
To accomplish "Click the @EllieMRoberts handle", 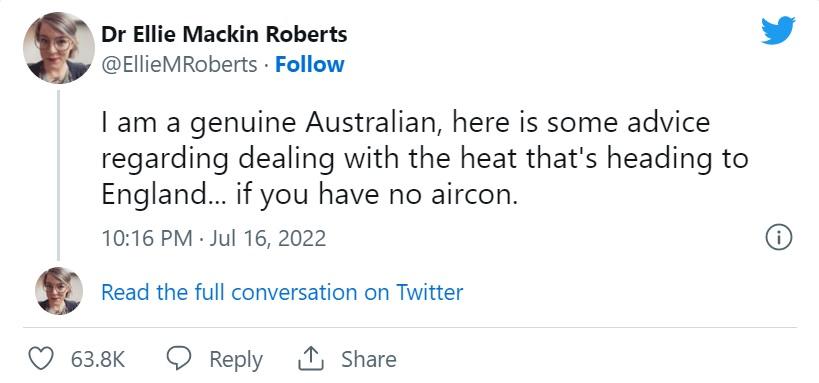I will pyautogui.click(x=179, y=65).
